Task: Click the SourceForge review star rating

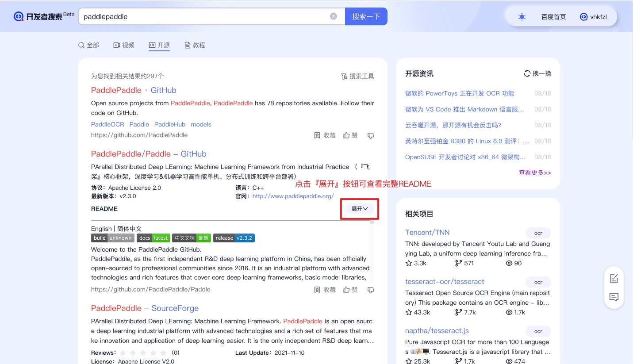Action: pos(143,353)
